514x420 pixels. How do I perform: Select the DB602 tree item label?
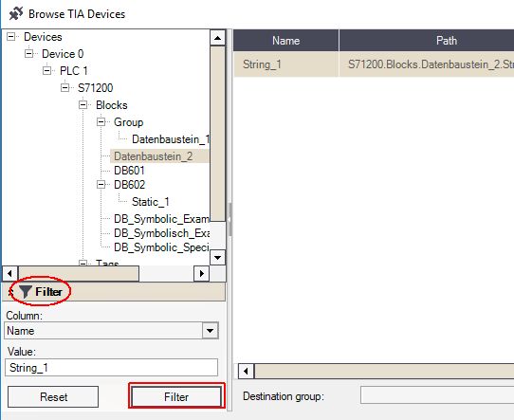(x=130, y=185)
